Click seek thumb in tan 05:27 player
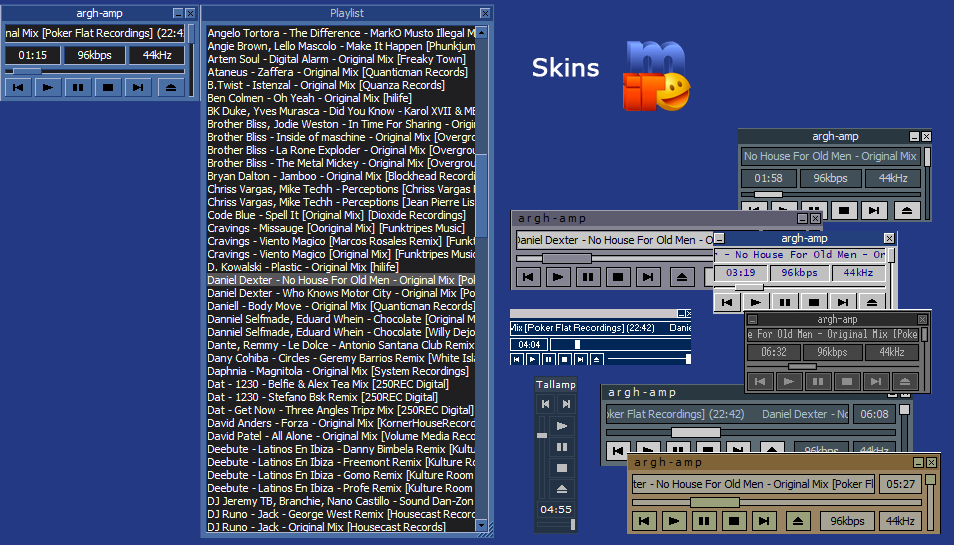 point(715,502)
